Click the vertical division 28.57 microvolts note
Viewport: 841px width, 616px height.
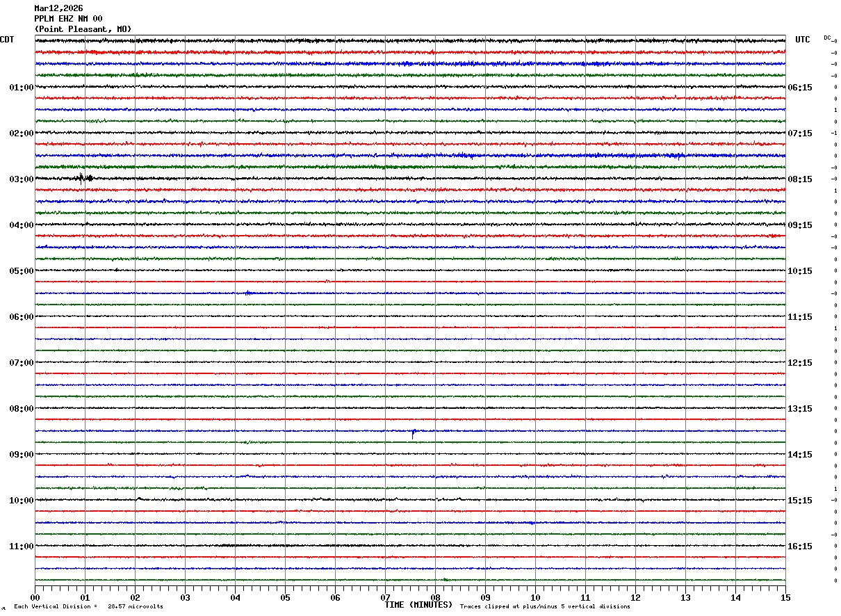(89, 607)
